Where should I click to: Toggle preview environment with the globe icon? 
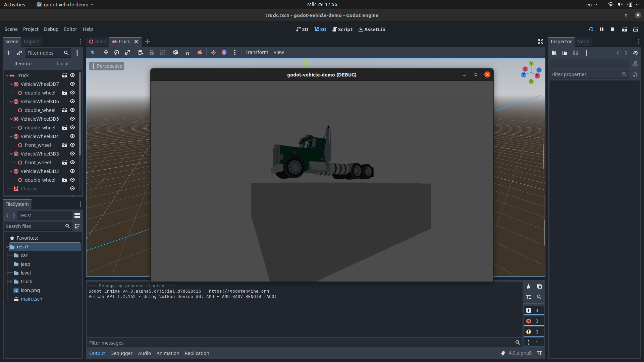click(x=224, y=52)
